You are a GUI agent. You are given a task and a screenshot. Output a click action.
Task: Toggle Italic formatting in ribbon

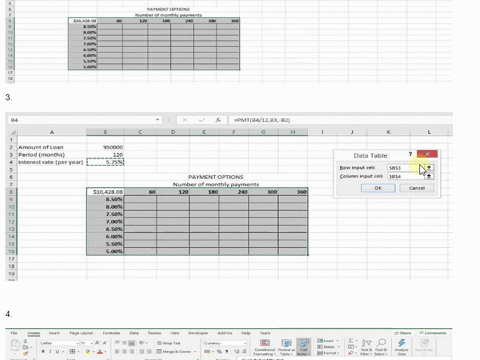click(x=50, y=351)
